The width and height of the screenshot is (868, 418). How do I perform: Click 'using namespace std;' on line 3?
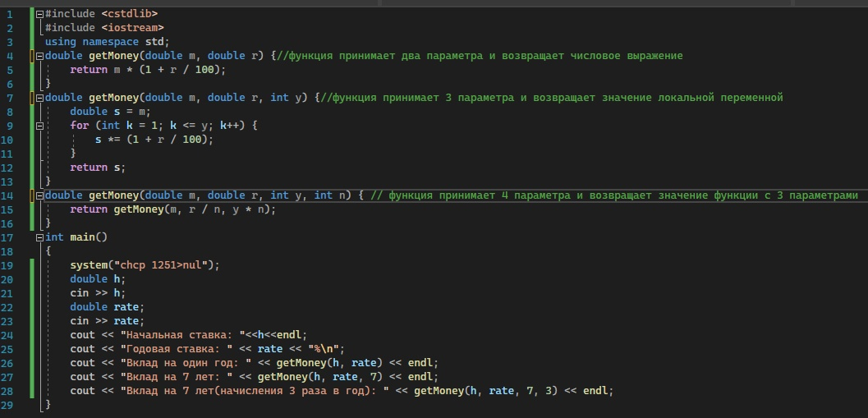(x=108, y=42)
